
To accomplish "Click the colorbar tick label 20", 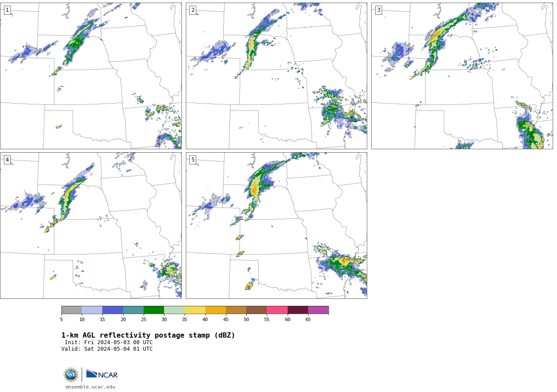I will pyautogui.click(x=123, y=319).
